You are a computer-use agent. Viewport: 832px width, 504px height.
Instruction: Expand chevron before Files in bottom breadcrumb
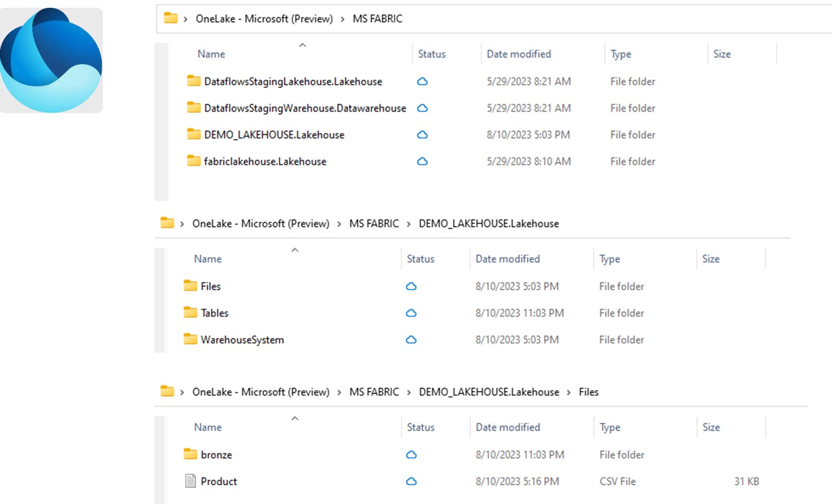pos(569,392)
